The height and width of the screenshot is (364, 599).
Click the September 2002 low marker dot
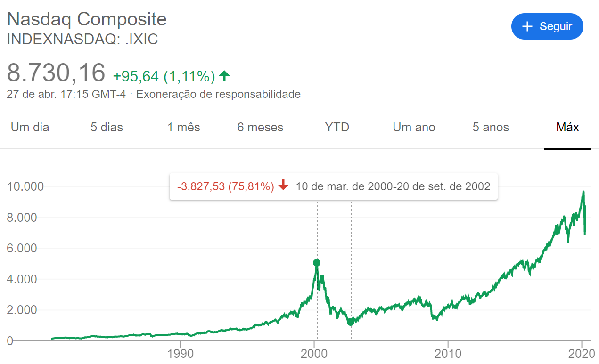click(351, 322)
